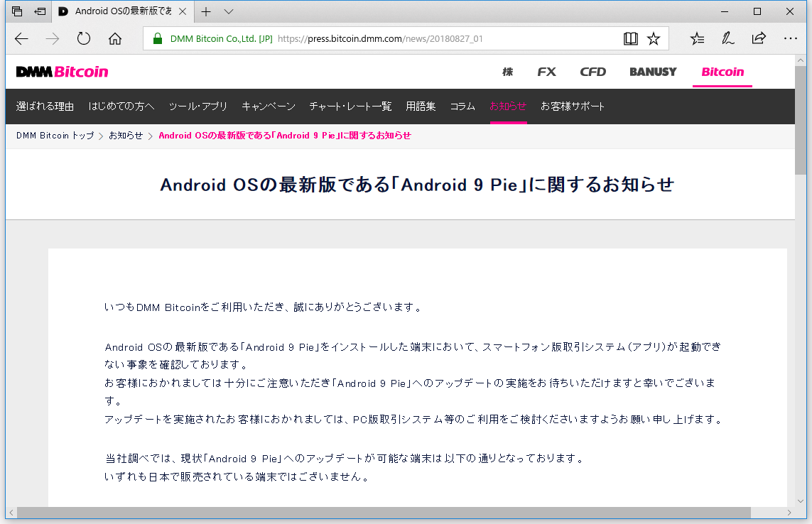The height and width of the screenshot is (524, 812).
Task: Go to DMM Bitcoin トップ breadcrumb link
Action: (54, 136)
